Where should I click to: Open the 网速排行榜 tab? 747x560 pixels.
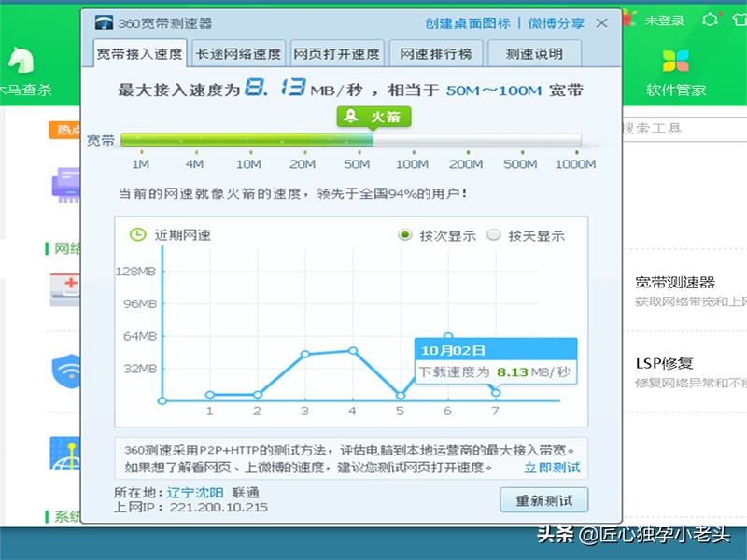433,52
